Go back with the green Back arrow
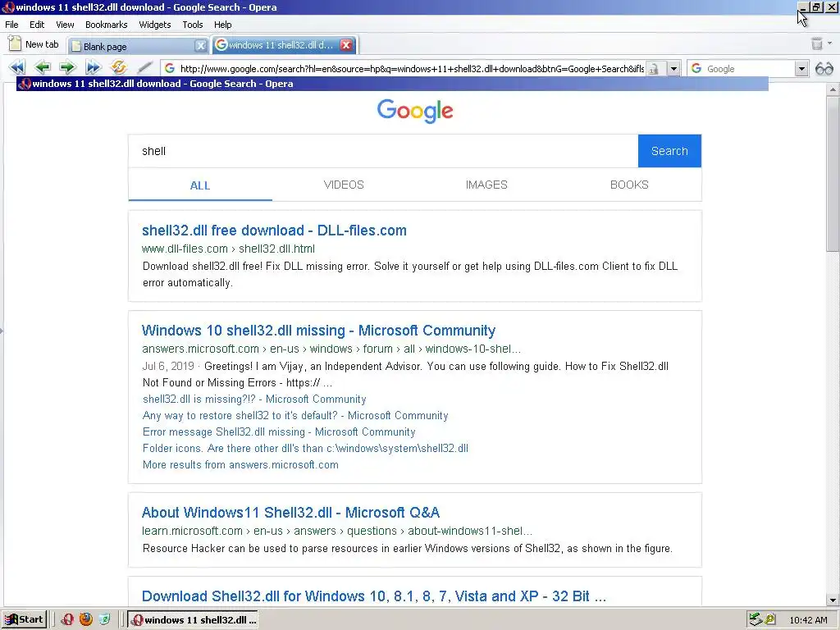 [x=43, y=67]
